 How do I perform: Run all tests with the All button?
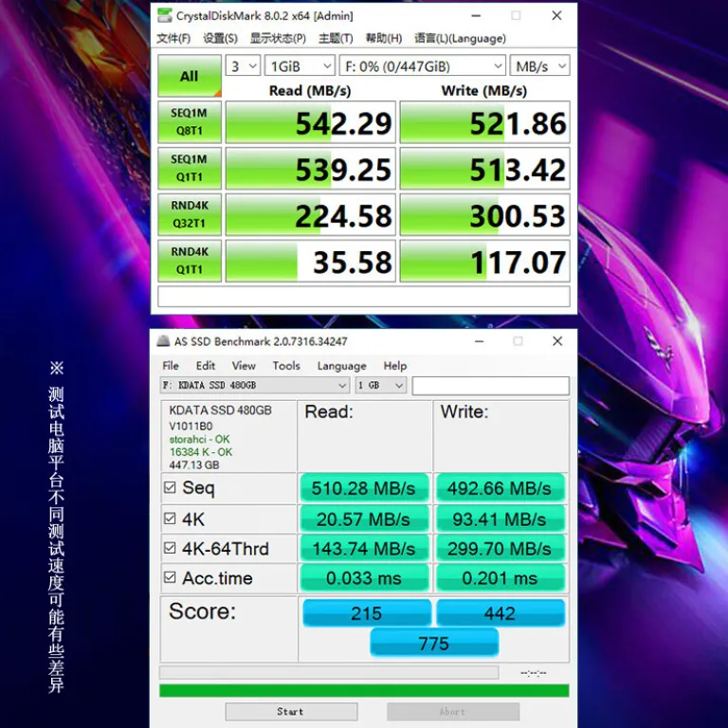click(x=190, y=76)
